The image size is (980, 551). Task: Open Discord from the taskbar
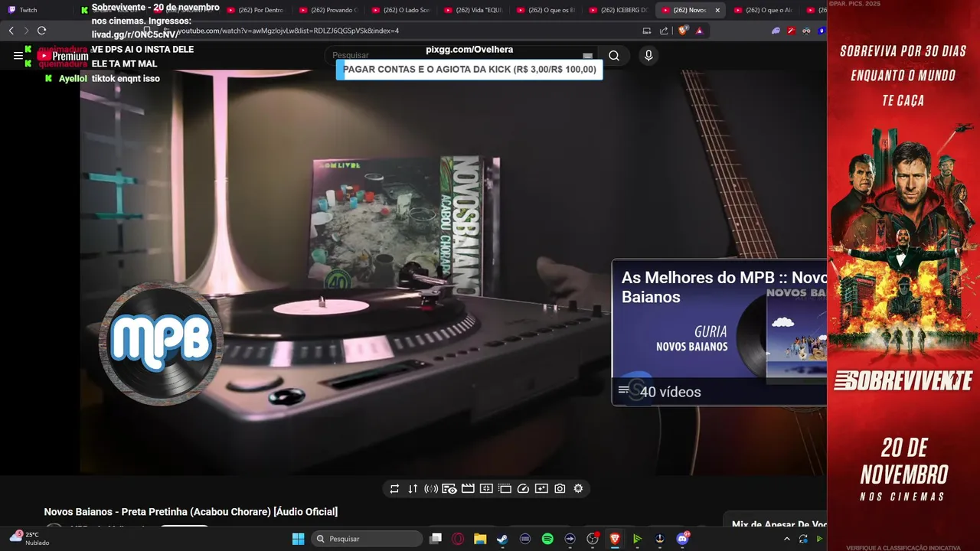coord(682,539)
